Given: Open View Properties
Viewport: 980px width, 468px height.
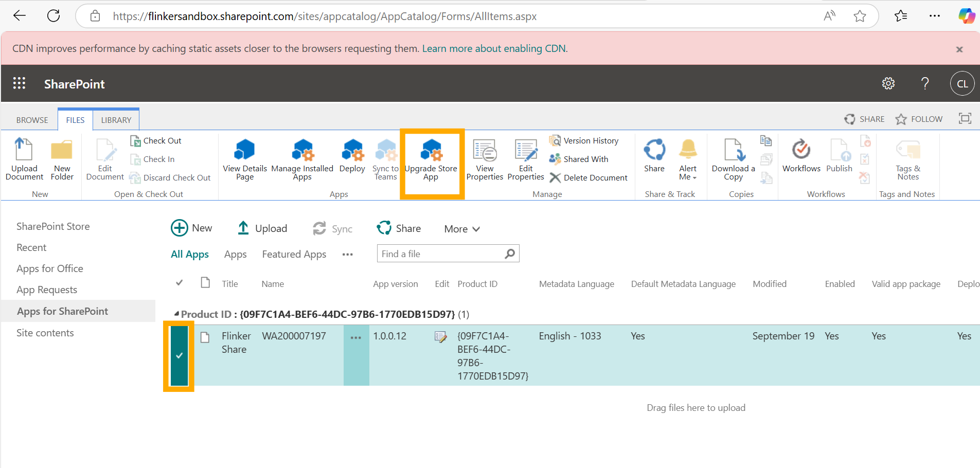Looking at the screenshot, I should coord(485,159).
